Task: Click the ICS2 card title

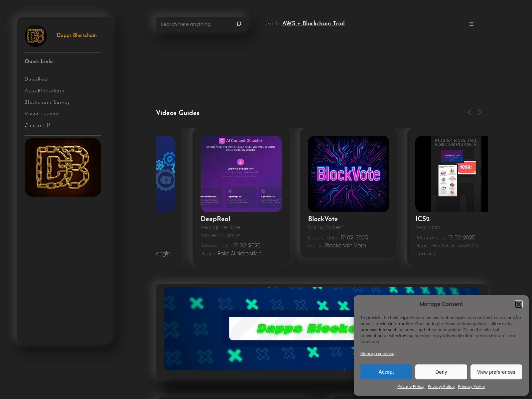Action: 422,219
